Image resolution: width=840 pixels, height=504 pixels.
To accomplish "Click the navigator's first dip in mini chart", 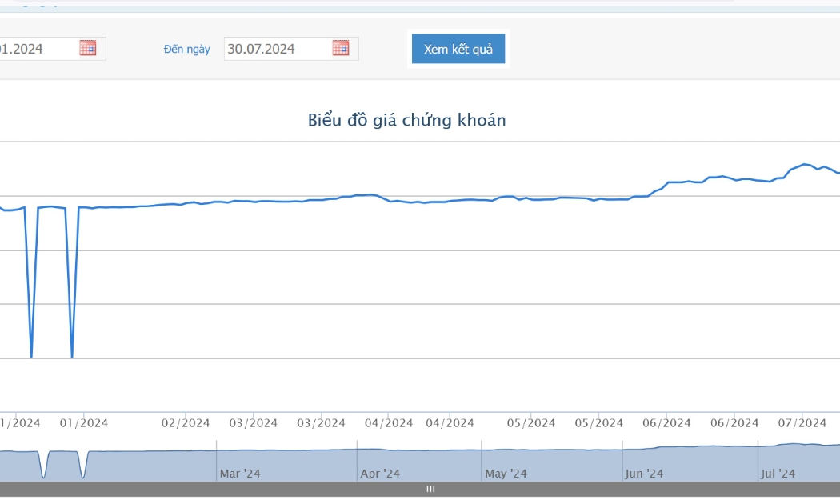I will pos(43,476).
